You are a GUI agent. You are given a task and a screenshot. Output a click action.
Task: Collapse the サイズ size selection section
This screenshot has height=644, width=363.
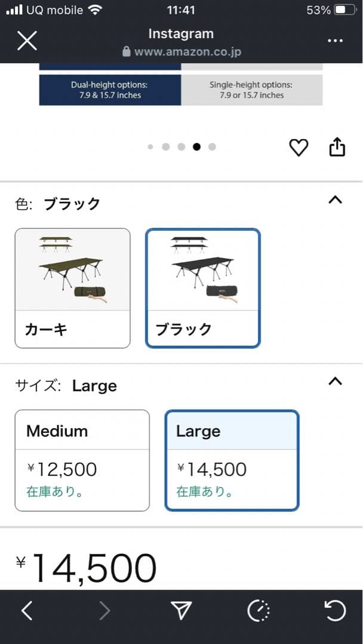(x=335, y=381)
